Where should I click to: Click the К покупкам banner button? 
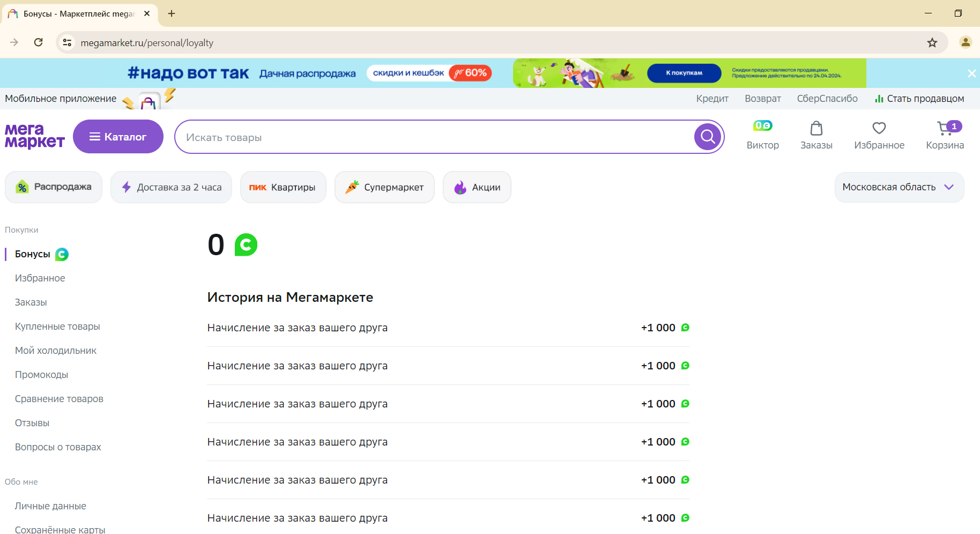click(x=684, y=73)
